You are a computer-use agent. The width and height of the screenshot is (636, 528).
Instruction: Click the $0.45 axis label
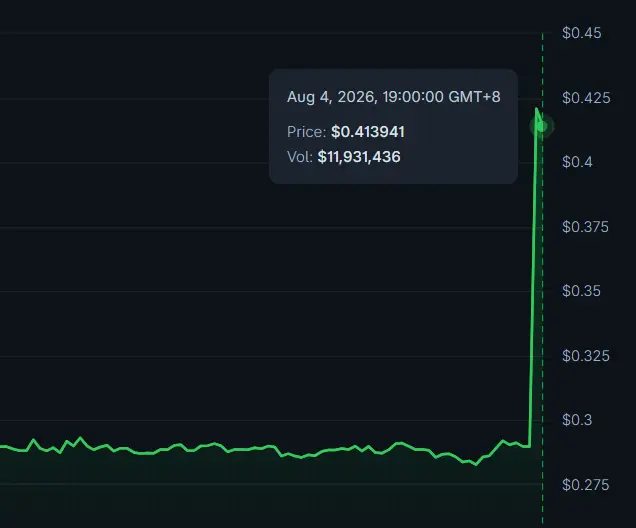(582, 33)
